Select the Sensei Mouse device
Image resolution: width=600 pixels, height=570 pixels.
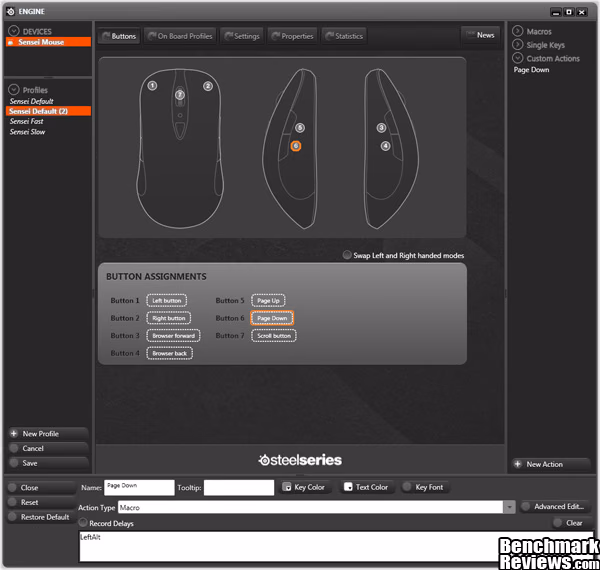point(48,42)
